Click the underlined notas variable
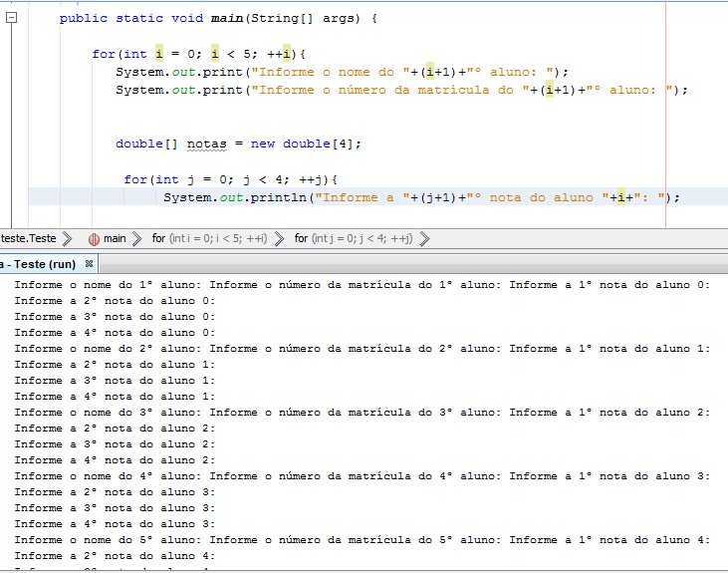This screenshot has width=728, height=573. (206, 144)
